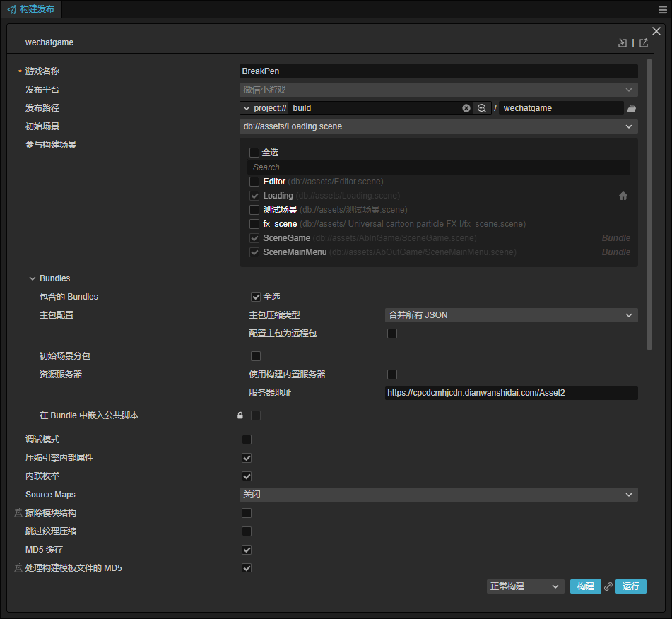Click the Bundle tag on SceneMainMenu row
672x619 pixels.
click(616, 252)
